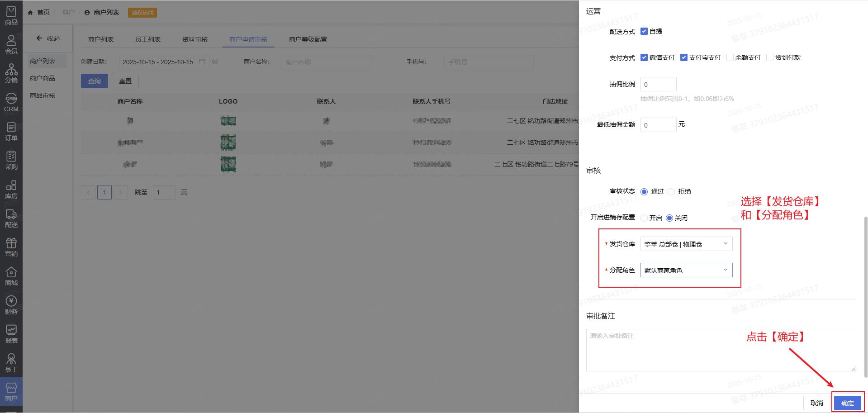868x413 pixels.
Task: Open 库房 from the sidebar
Action: [x=11, y=189]
